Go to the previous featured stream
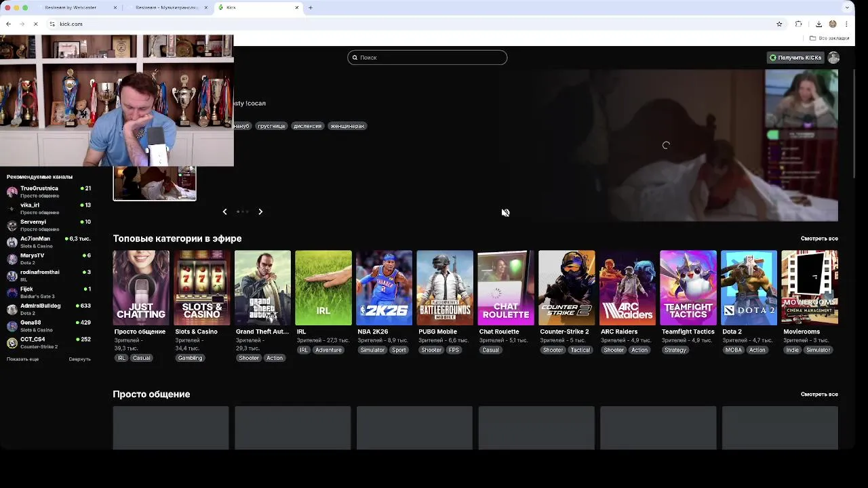868x488 pixels. (x=225, y=211)
